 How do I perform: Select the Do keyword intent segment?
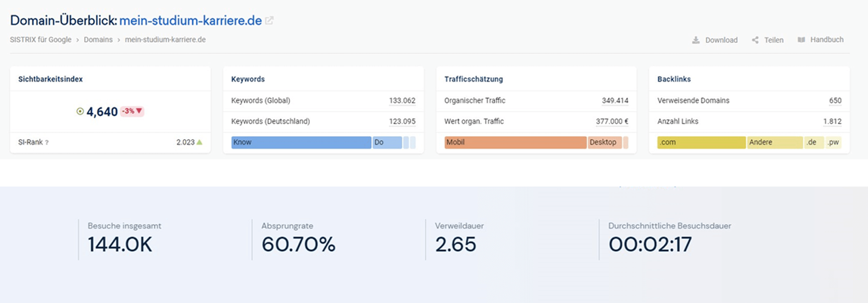[x=387, y=142]
